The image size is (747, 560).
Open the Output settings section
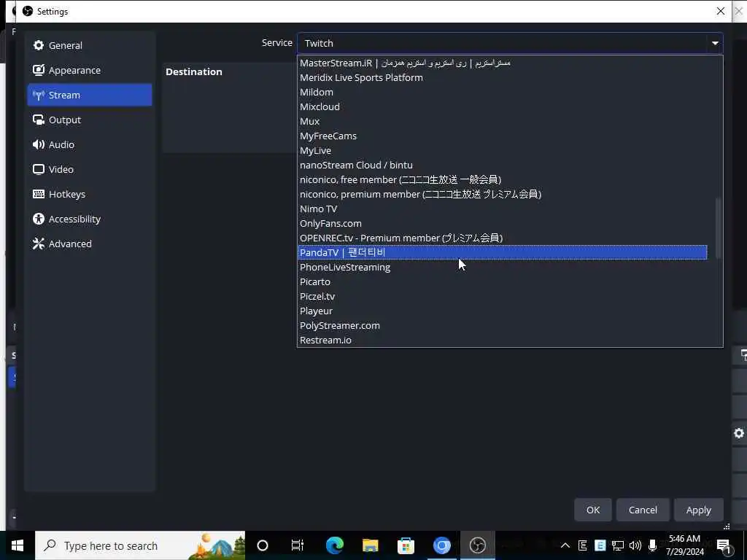[x=90, y=120]
